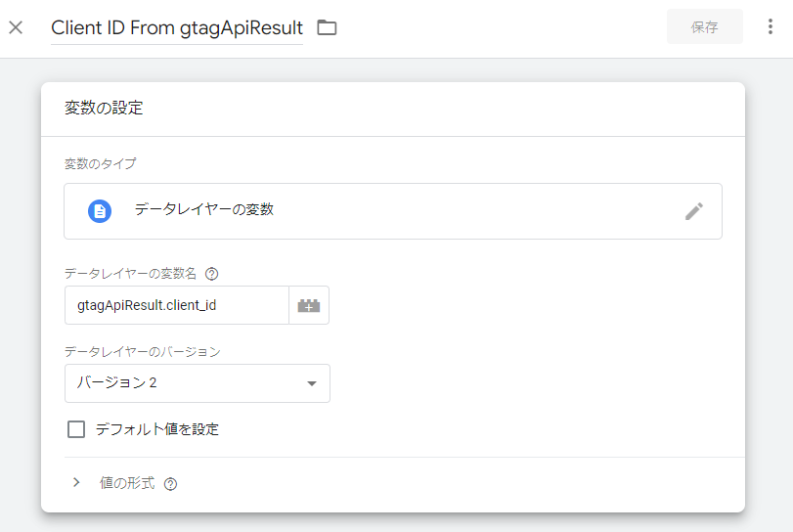Click the デフォルト値を設定 label text
The height and width of the screenshot is (532, 793).
point(156,429)
